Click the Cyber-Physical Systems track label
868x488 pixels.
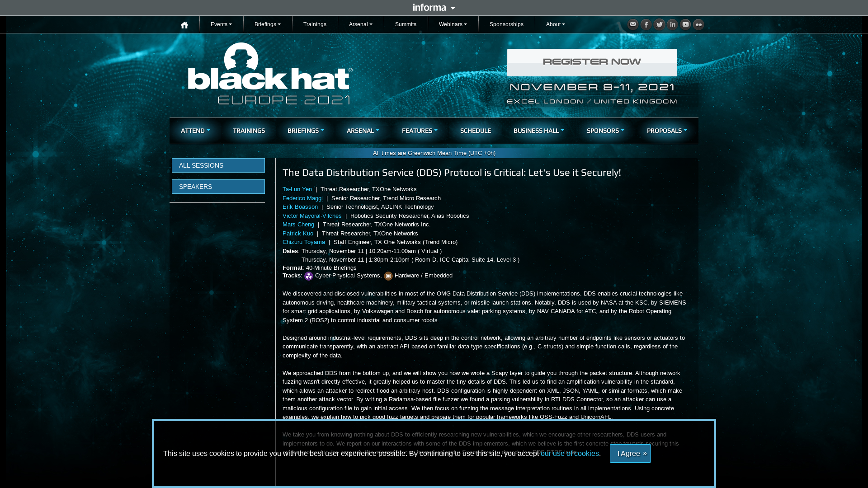pyautogui.click(x=347, y=276)
